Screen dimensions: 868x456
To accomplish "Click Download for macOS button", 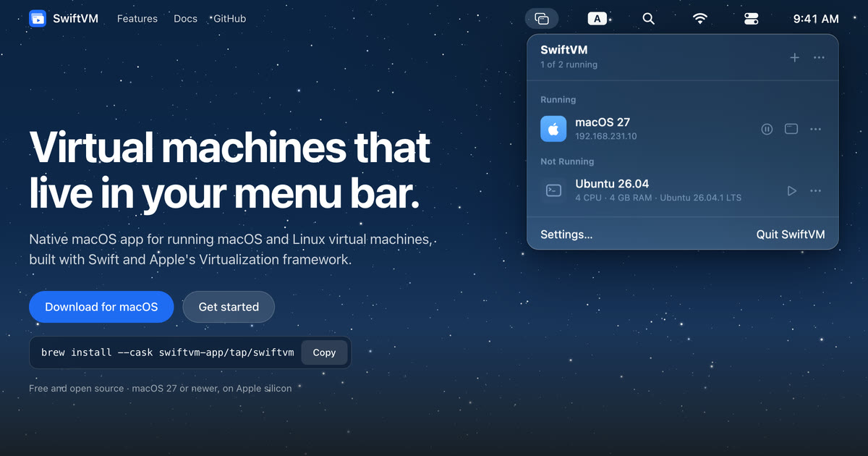I will pos(101,307).
